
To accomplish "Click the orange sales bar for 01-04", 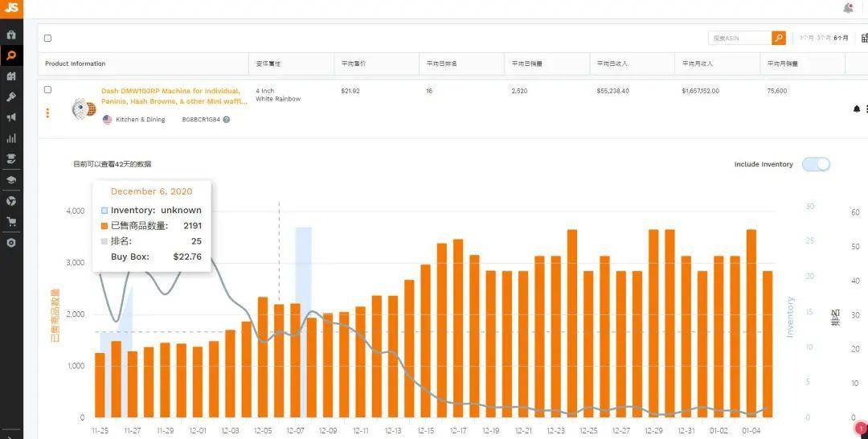I will (x=751, y=323).
